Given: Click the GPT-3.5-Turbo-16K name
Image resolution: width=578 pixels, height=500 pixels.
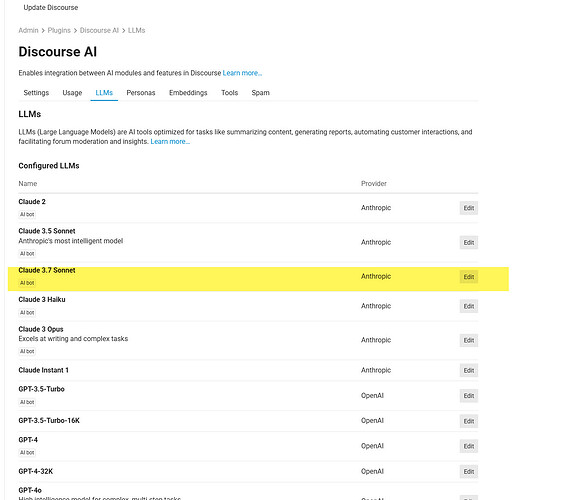Looking at the screenshot, I should pyautogui.click(x=49, y=420).
